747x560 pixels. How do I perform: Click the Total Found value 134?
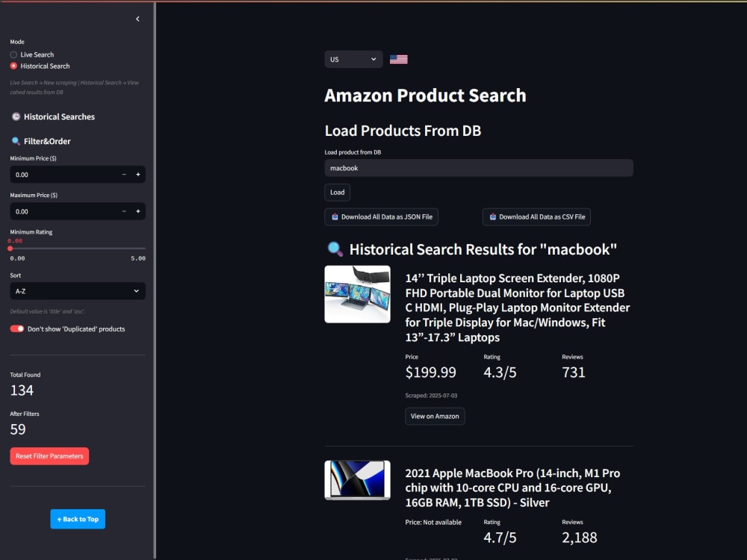22,391
